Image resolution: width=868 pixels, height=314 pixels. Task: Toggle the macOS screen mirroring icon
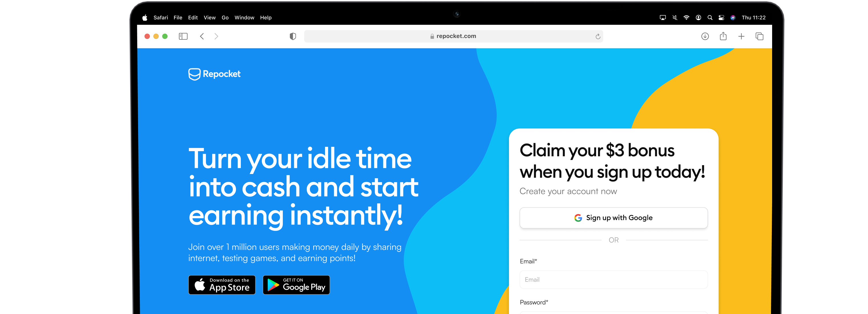tap(663, 17)
